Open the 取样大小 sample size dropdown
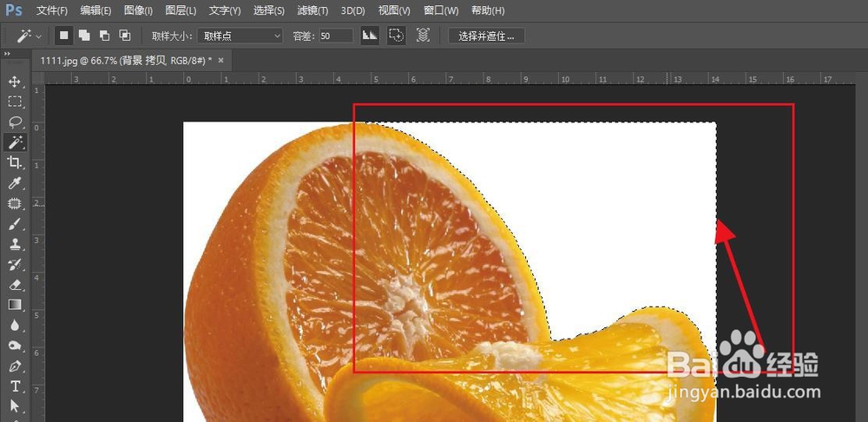 coord(240,36)
